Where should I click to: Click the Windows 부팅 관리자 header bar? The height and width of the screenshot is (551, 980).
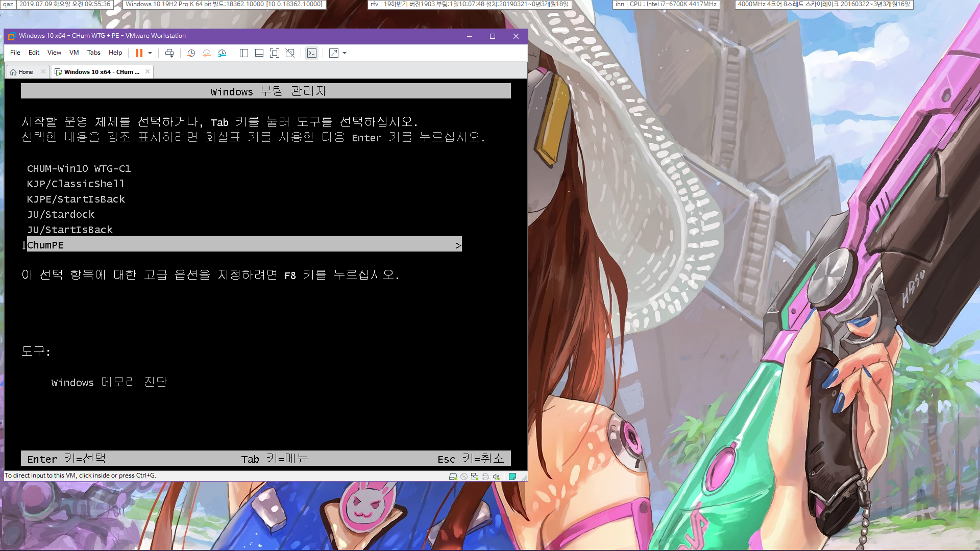pyautogui.click(x=266, y=91)
